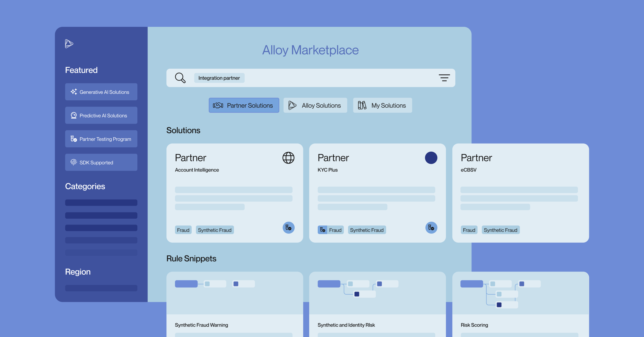Click Fraud tag on KYC Plus card
Viewport: 644px width, 337px height.
331,230
